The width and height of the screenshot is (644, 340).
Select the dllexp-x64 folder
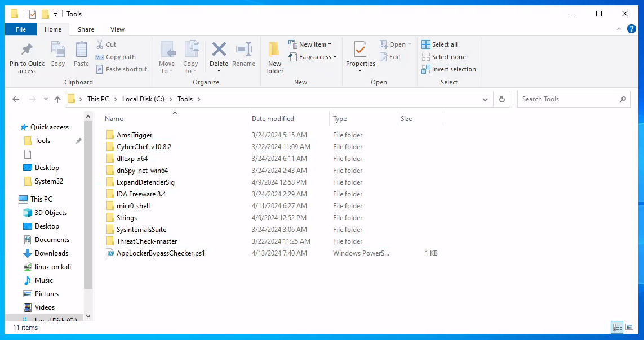(132, 159)
